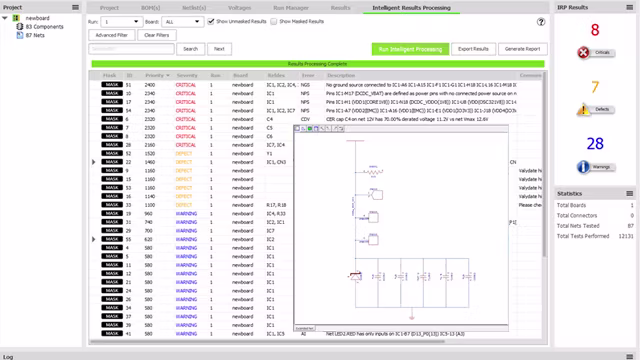640x360 pixels.
Task: Collapse the newboard tree node
Action: coord(5,18)
